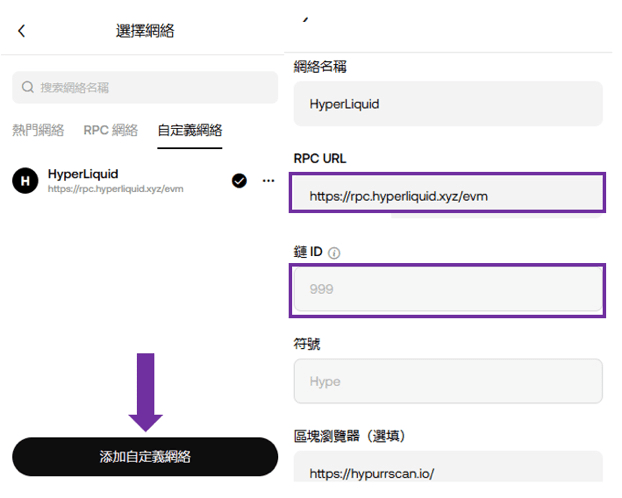Viewport: 622px width, 498px height.
Task: Select the HyperLiquid network name text
Action: (x=83, y=174)
